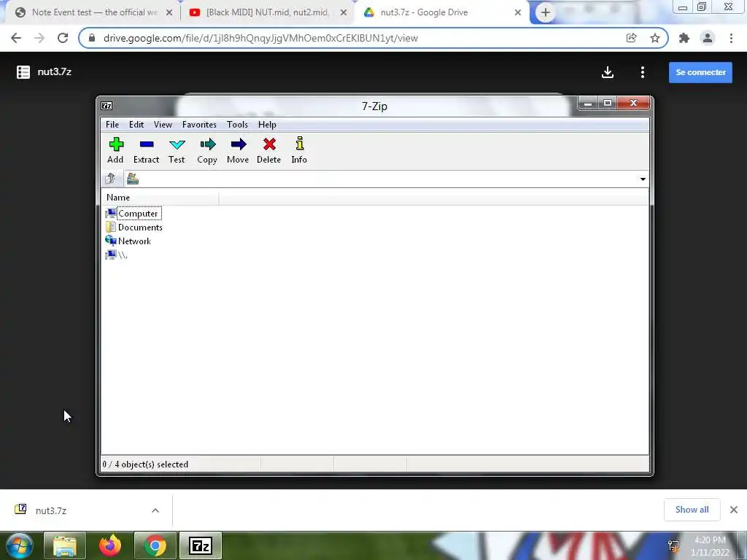Screen dimensions: 747x560
Task: Open the Chrome extensions puzzle icon
Action: (684, 38)
